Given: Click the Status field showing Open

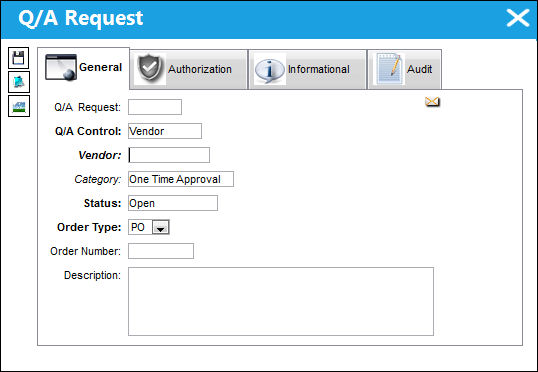Looking at the screenshot, I should coord(173,203).
